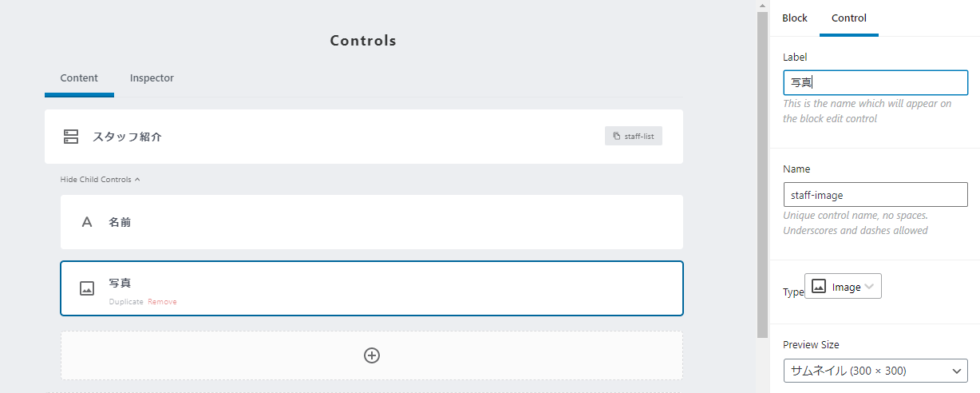Focus the Label input field
Image resolution: width=980 pixels, height=393 pixels.
tap(875, 82)
